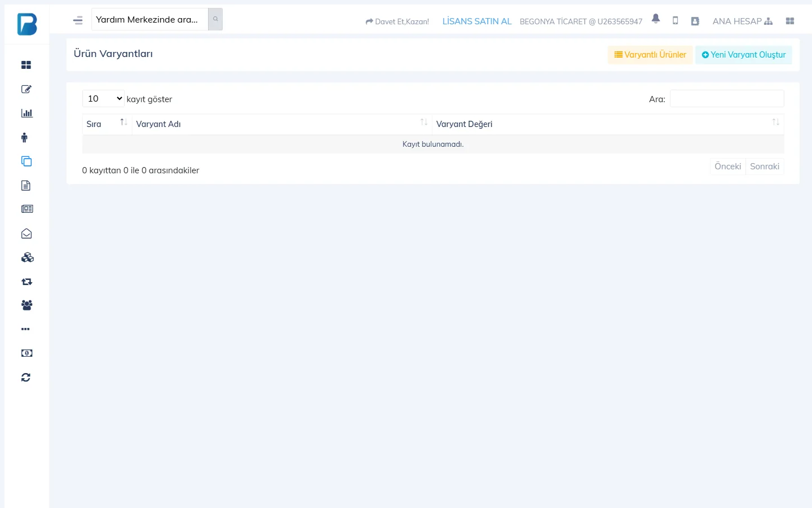Focus the Yardım Merkezinde ara field
Screen dimensions: 812x508
tap(150, 19)
